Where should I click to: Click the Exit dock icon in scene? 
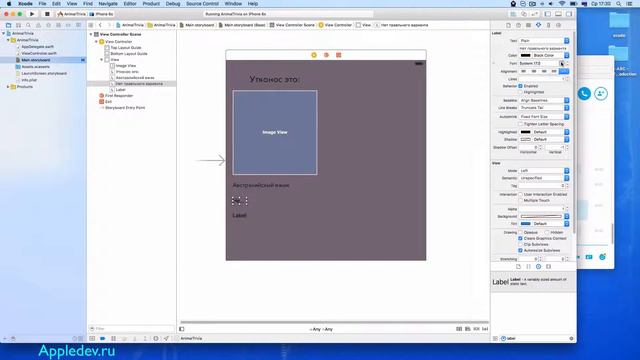point(338,55)
